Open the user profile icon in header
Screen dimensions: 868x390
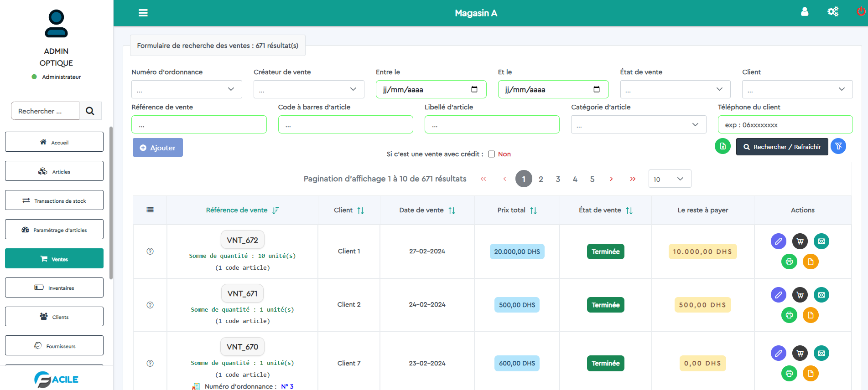tap(805, 12)
